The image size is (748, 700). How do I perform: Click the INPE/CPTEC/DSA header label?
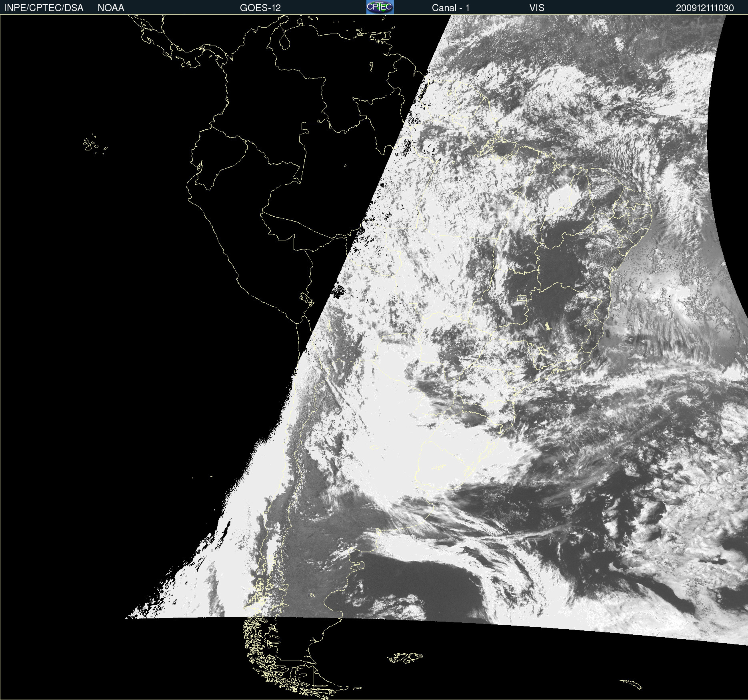pyautogui.click(x=44, y=8)
